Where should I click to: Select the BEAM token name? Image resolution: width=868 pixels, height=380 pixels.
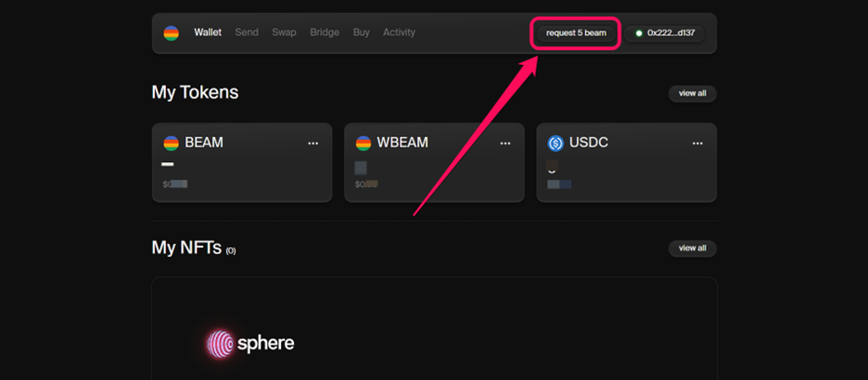[x=204, y=143]
